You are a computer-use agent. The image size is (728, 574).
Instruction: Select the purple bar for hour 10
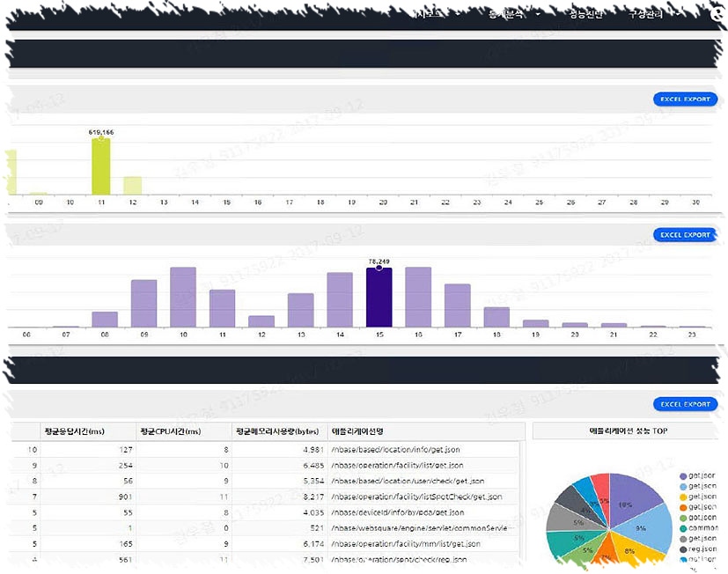tap(183, 297)
